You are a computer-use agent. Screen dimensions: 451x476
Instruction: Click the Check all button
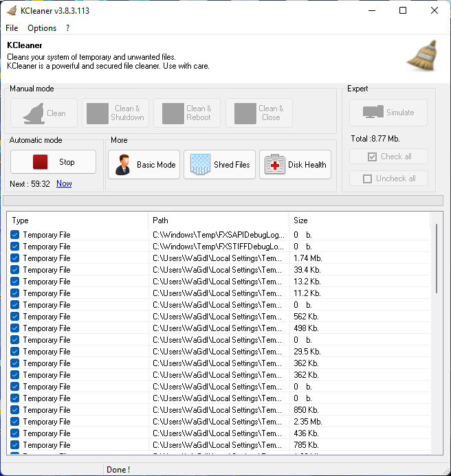[x=388, y=157]
